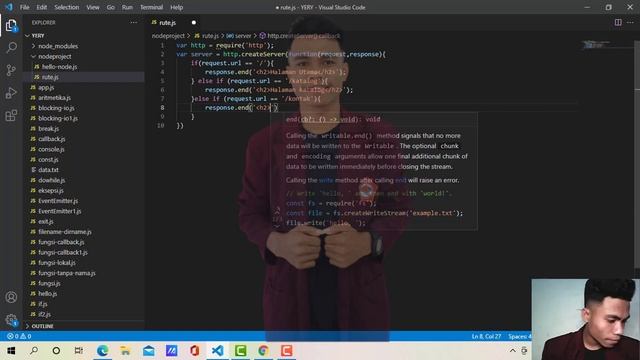The width and height of the screenshot is (640, 360).
Task: Open the Selection menu
Action: (67, 7)
